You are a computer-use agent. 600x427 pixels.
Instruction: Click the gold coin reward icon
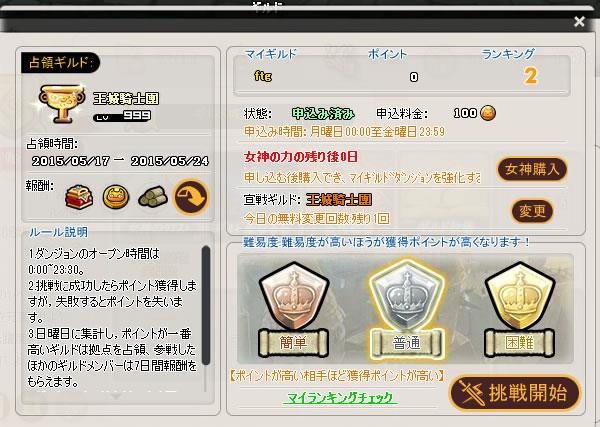(x=116, y=197)
